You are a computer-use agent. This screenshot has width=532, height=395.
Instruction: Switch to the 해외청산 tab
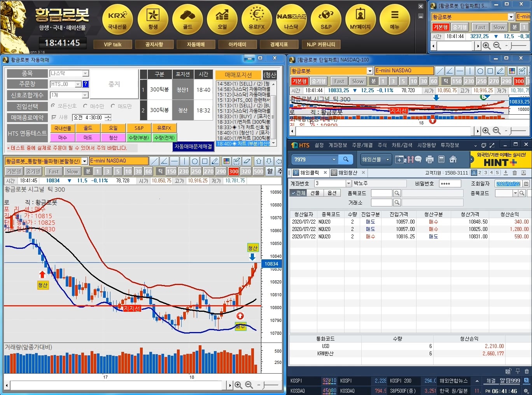348,173
